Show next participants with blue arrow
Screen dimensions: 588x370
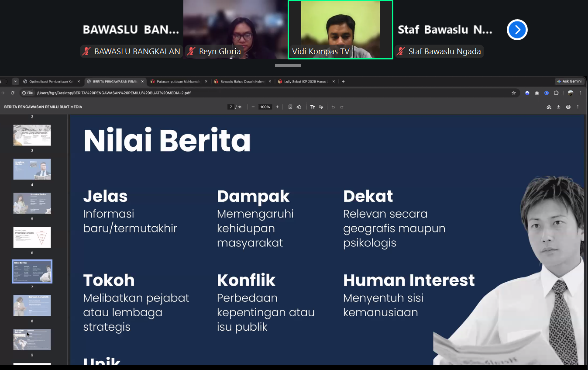(x=517, y=30)
